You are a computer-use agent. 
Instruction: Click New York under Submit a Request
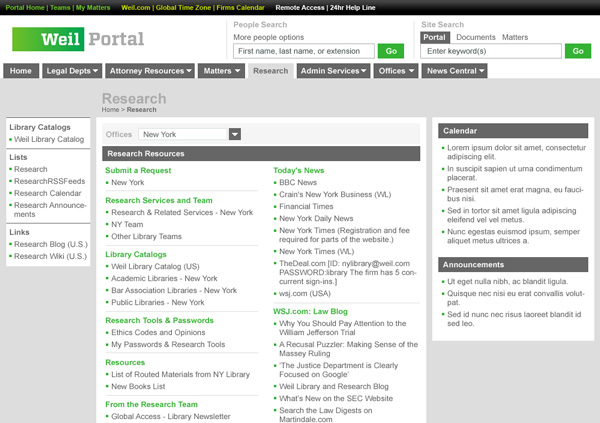point(128,183)
